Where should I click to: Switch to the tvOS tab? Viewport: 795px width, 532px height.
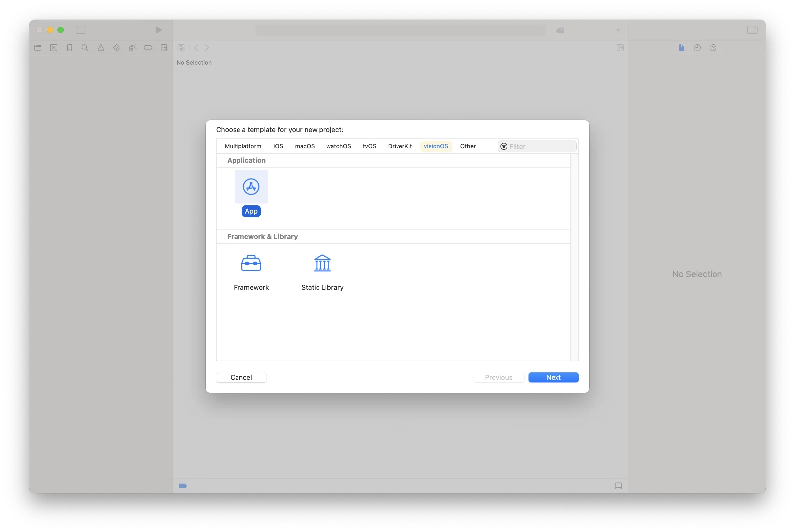pos(370,146)
